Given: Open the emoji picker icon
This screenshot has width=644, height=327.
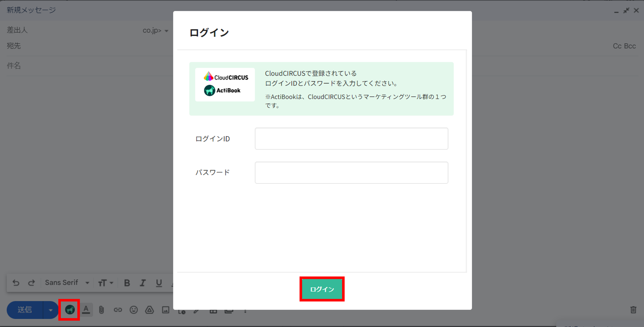Looking at the screenshot, I should click(134, 310).
